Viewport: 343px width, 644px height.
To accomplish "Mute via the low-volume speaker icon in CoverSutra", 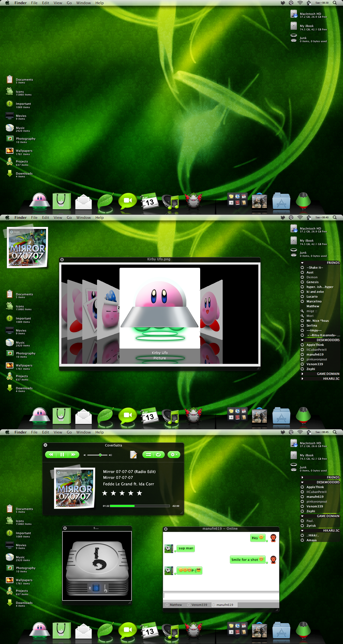I will tap(85, 455).
